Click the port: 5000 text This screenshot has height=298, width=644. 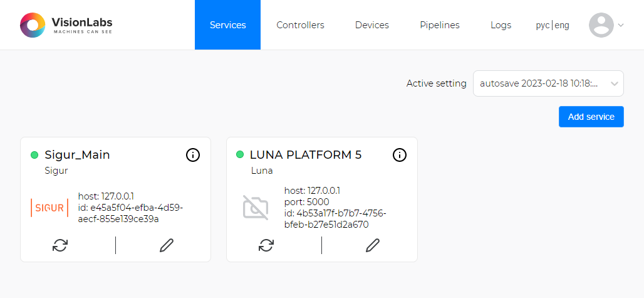pos(306,202)
